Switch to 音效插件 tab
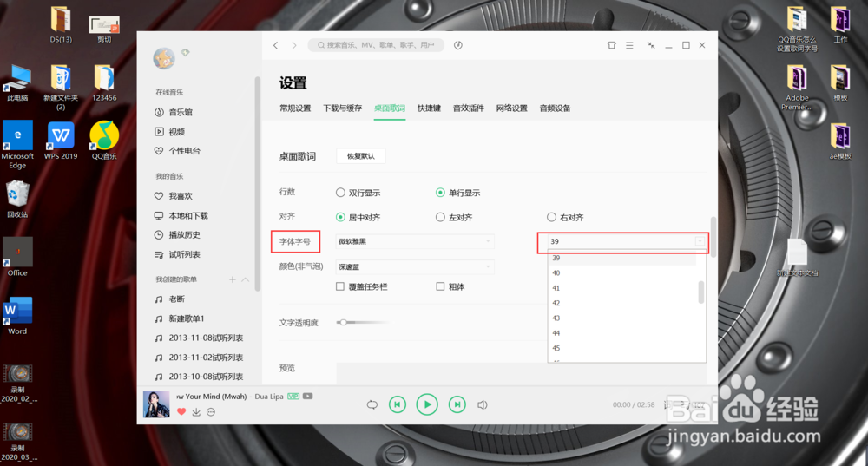Image resolution: width=868 pixels, height=466 pixels. (469, 108)
